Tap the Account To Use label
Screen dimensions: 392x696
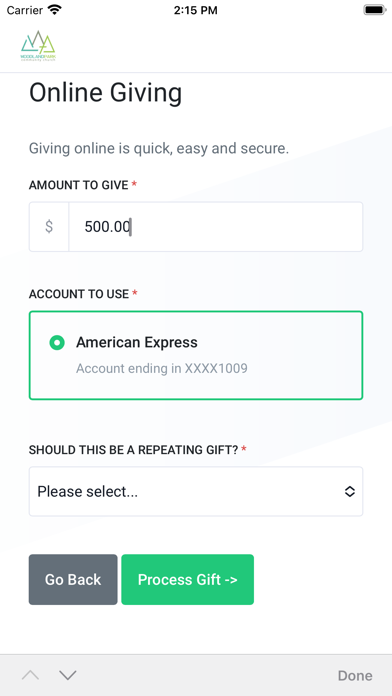[79, 294]
